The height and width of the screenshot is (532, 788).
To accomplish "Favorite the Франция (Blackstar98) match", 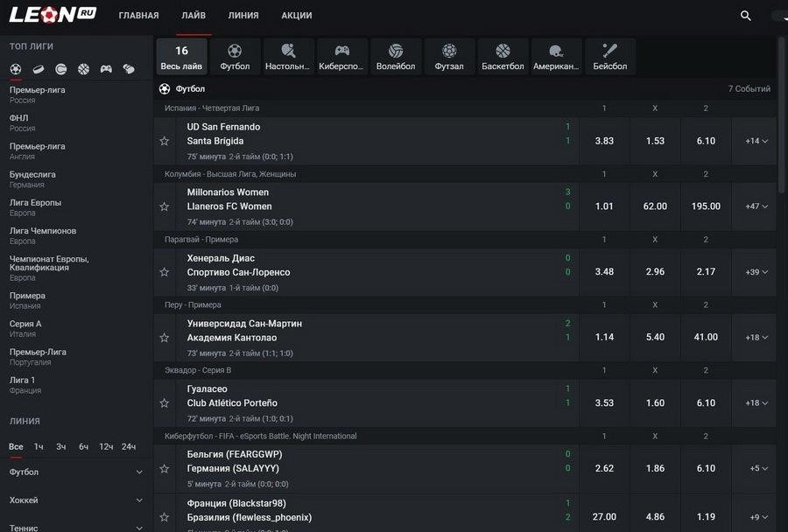I will (165, 517).
